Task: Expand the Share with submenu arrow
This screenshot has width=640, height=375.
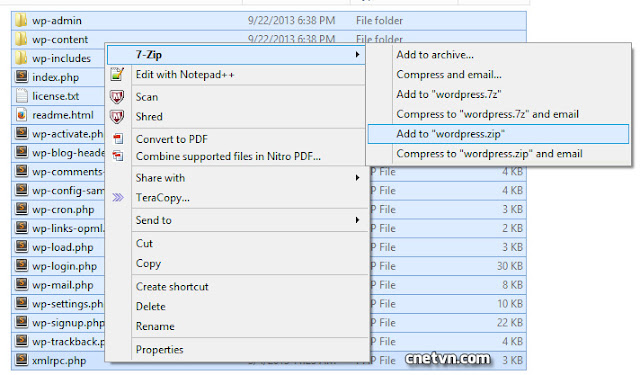Action: click(357, 178)
